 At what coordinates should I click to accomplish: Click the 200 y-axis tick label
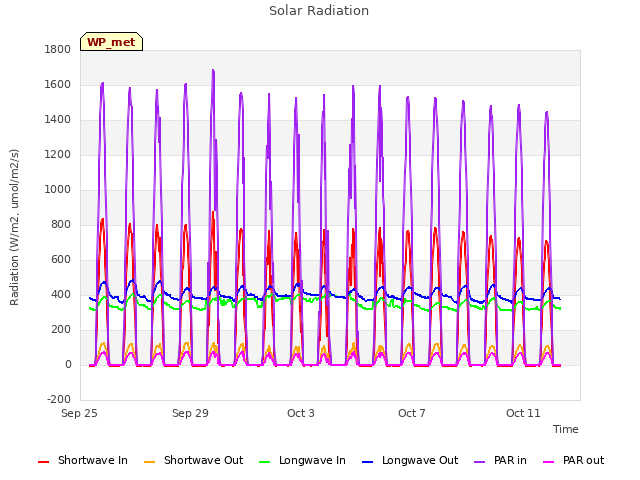click(x=61, y=330)
